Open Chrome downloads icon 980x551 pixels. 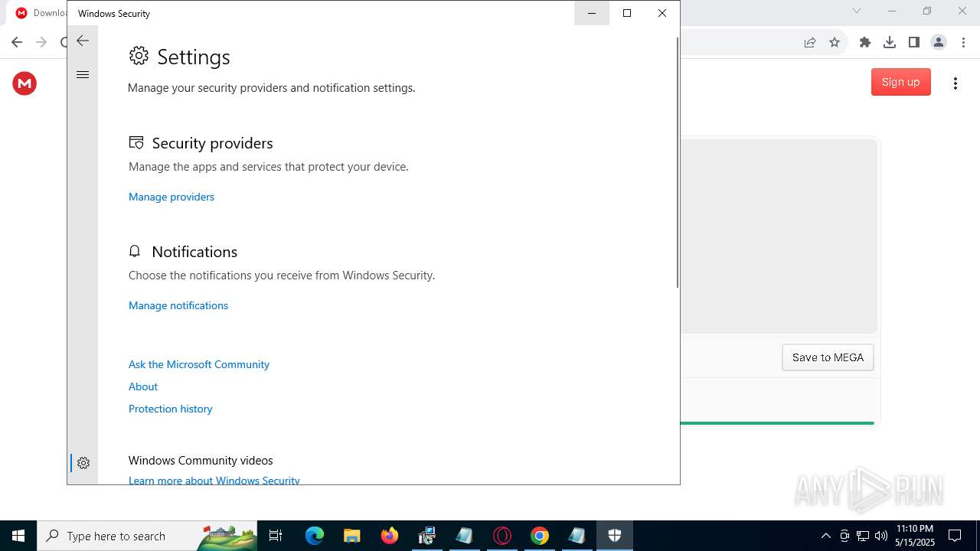(890, 43)
